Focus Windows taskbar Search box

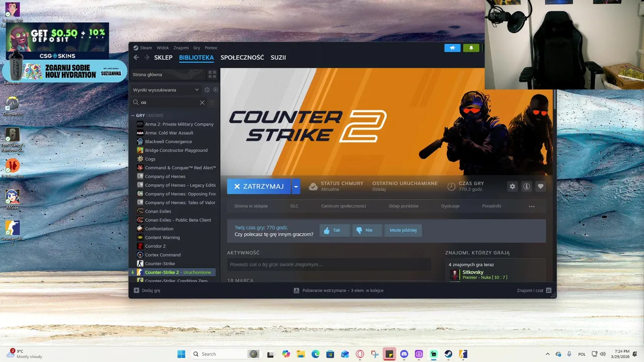pos(225,354)
